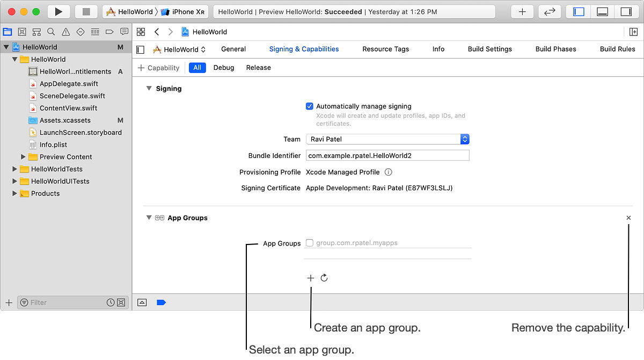Image resolution: width=644 pixels, height=360 pixels.
Task: Show Xcode Managed Profile info
Action: coord(389,172)
